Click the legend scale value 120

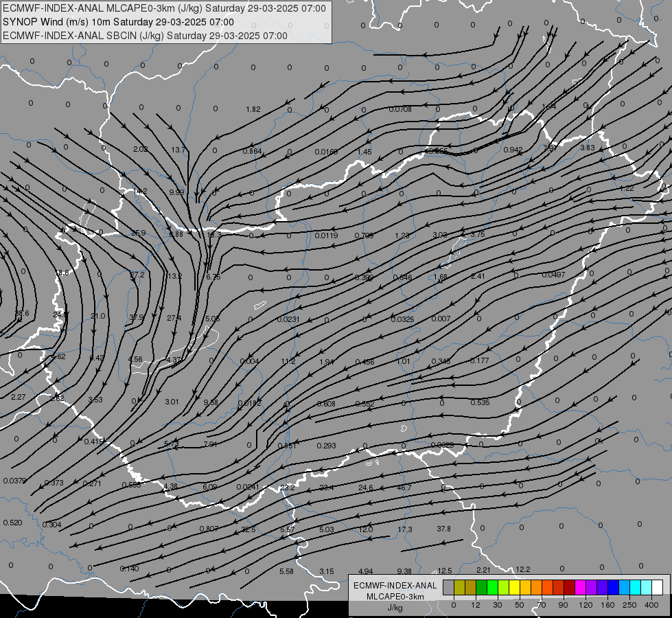586,605
